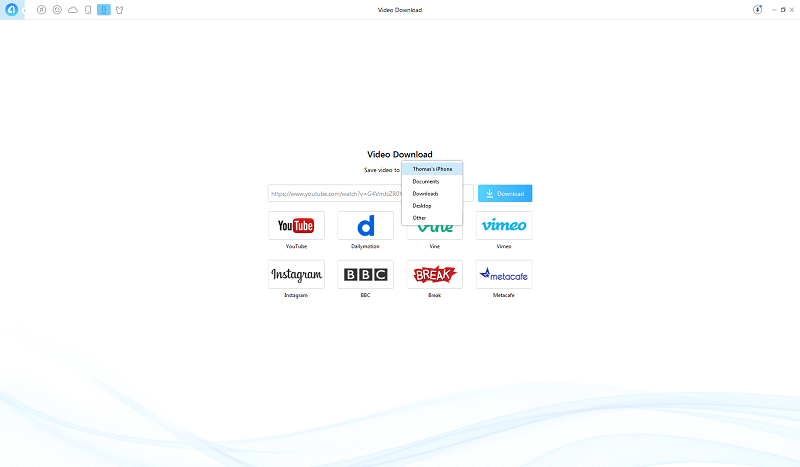The height and width of the screenshot is (467, 800).
Task: Choose Thomas's iPhone as save location
Action: pyautogui.click(x=432, y=169)
